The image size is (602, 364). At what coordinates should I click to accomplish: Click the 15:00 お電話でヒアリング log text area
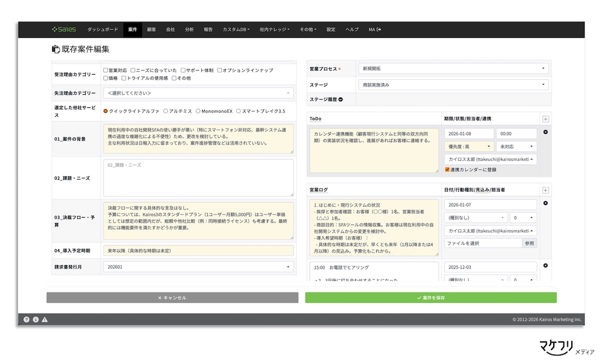tap(374, 271)
